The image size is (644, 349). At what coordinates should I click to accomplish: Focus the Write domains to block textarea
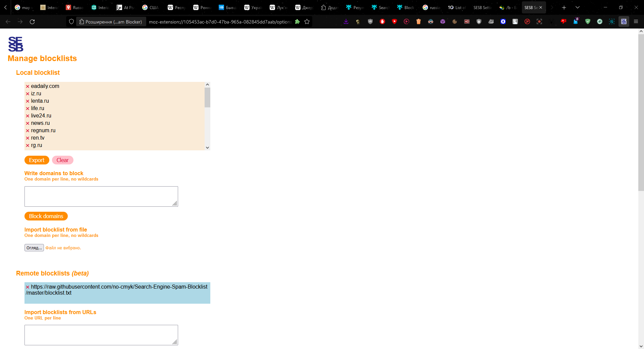coord(101,196)
